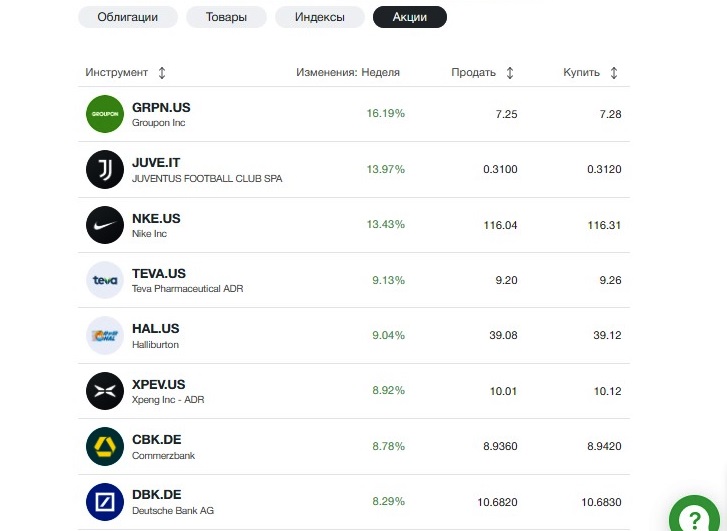The image size is (727, 531).
Task: Click the Deutsche Bank logo icon
Action: (104, 502)
